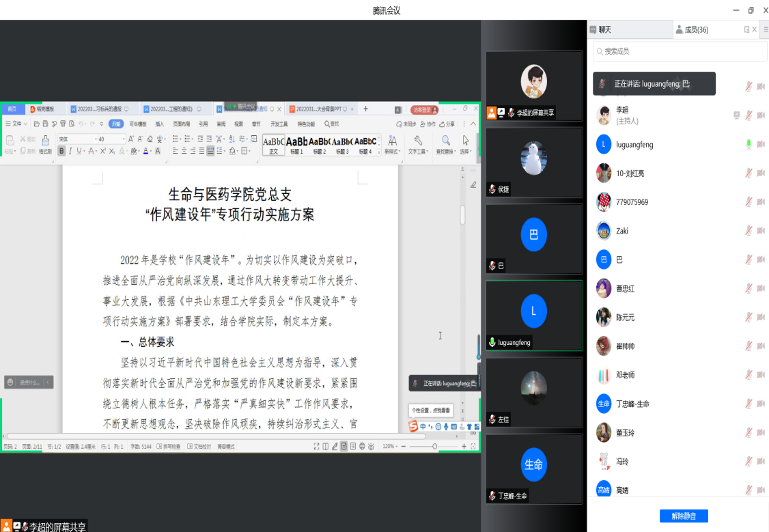The height and width of the screenshot is (532, 769).
Task: Click the Bold formatting icon in the ribbon
Action: point(61,151)
